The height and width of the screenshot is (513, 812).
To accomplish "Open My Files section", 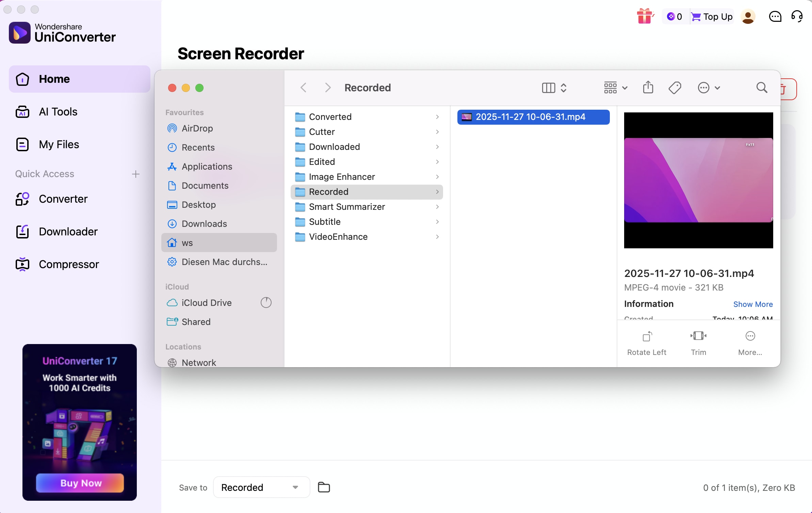I will 59,144.
